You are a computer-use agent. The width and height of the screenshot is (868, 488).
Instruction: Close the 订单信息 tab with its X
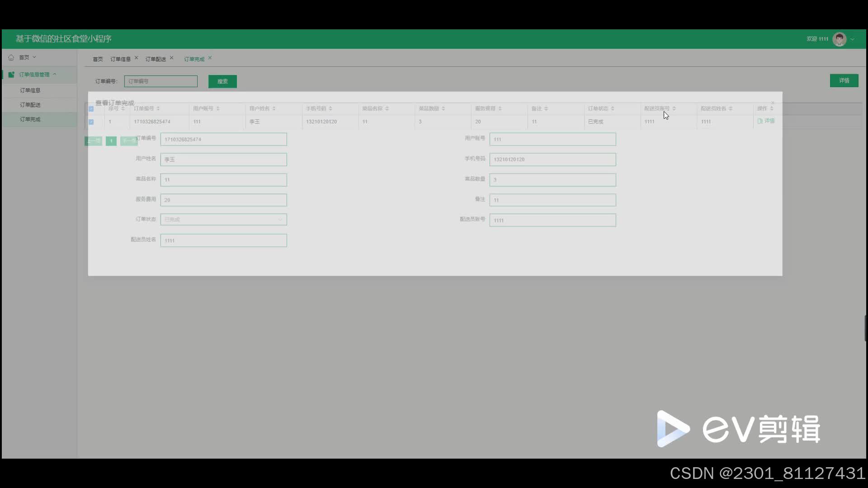point(136,58)
